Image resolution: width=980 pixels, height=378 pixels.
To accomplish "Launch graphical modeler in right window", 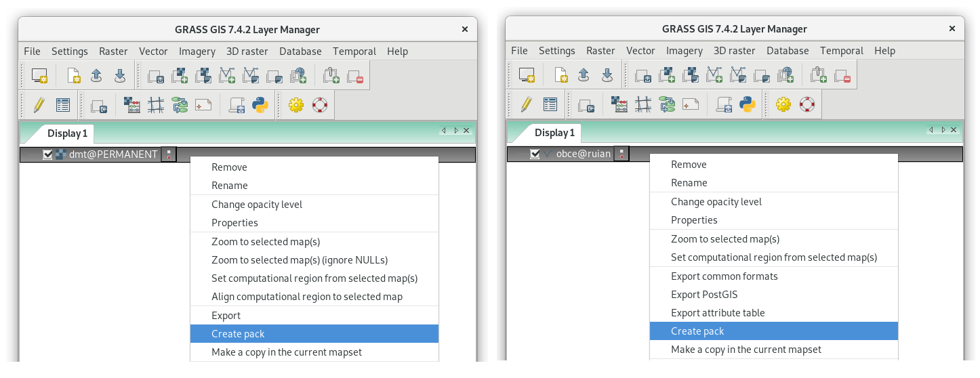I will coord(667,105).
